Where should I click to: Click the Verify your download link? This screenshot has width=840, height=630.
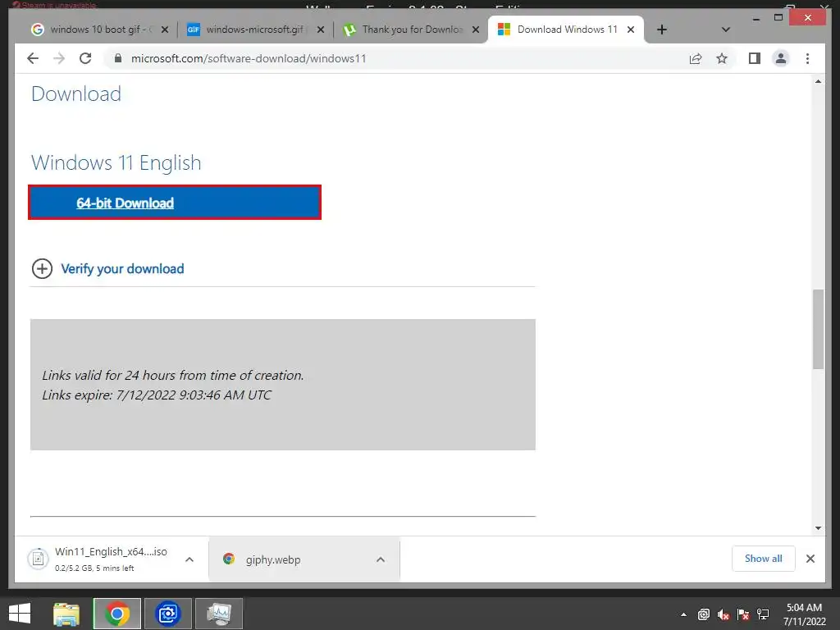(122, 268)
